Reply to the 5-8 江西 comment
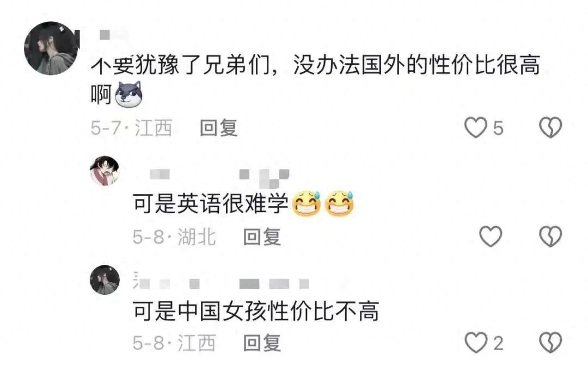The height and width of the screenshot is (366, 588). 262,343
